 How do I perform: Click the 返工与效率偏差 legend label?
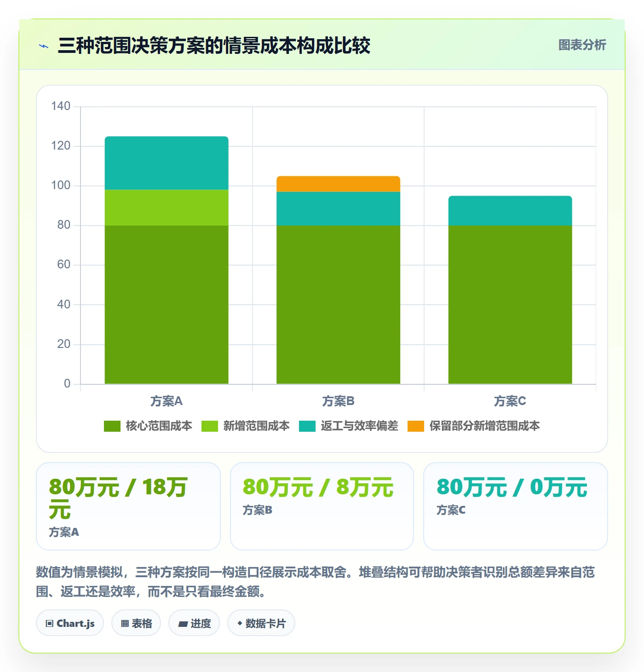359,426
